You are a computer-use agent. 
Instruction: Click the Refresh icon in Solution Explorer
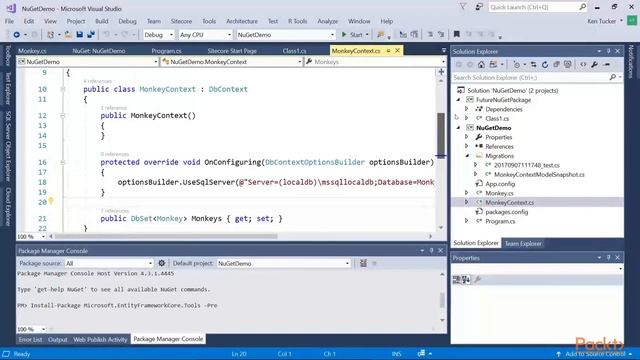545,64
